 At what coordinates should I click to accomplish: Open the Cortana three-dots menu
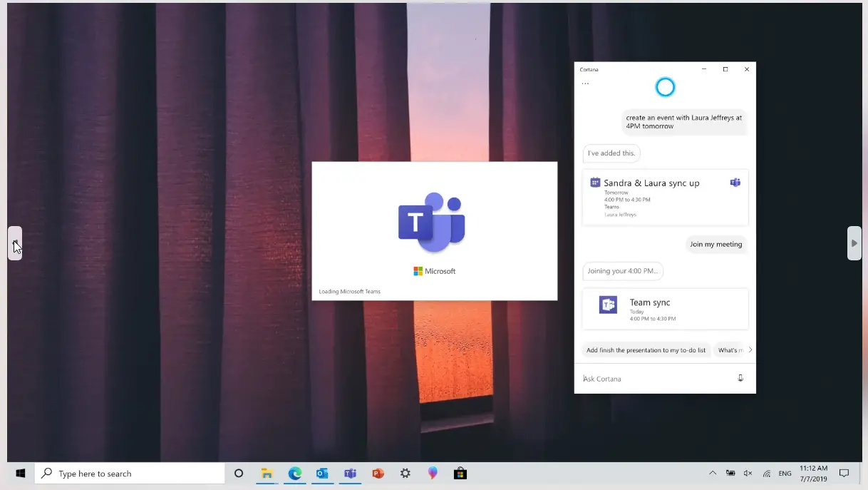(585, 83)
